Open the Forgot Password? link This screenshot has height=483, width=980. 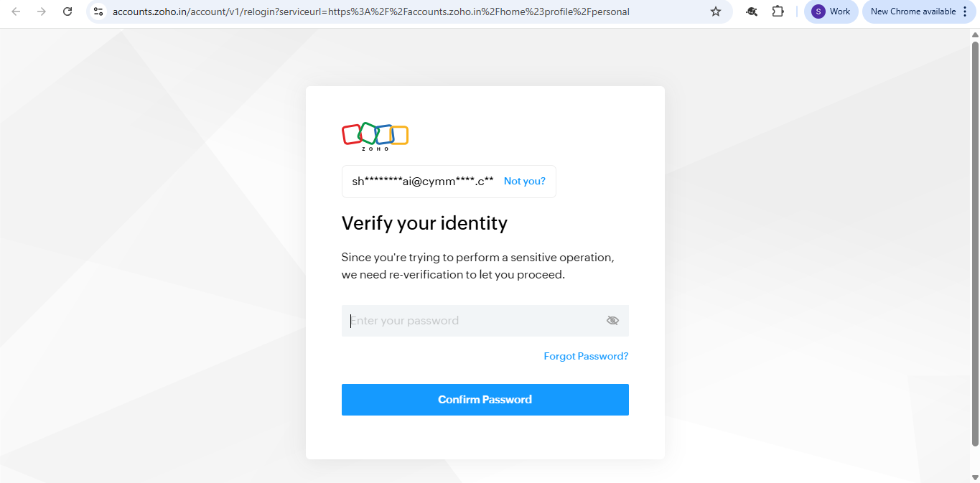(586, 356)
